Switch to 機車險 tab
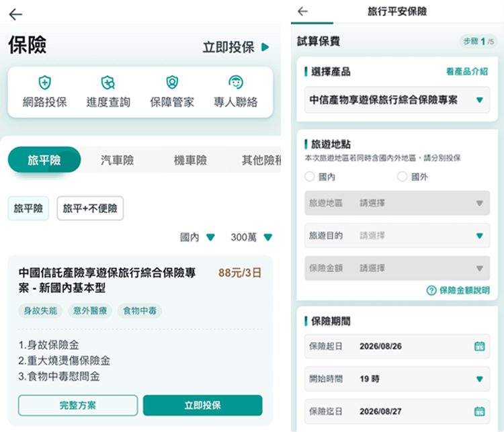 [191, 160]
